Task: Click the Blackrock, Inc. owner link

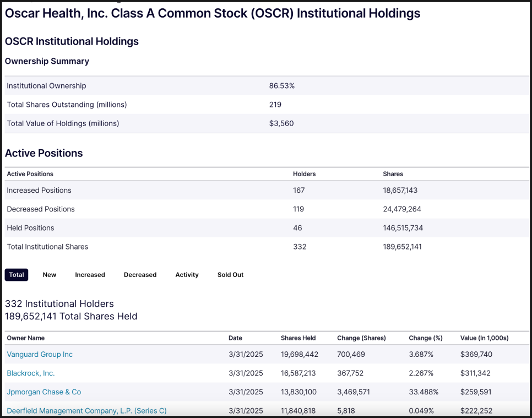Action: (x=31, y=373)
